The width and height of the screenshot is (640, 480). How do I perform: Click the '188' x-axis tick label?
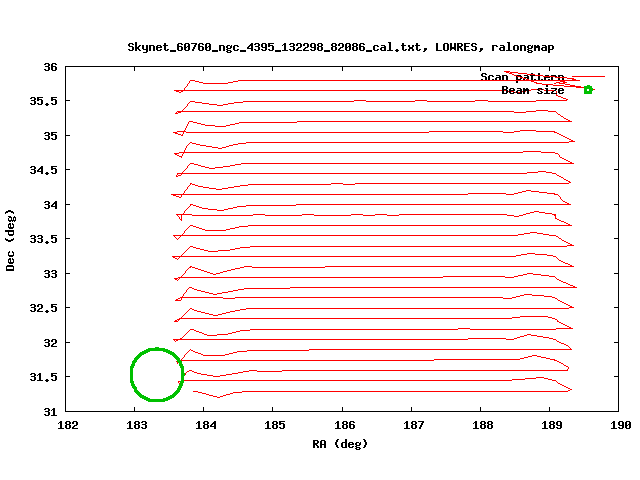(482, 425)
